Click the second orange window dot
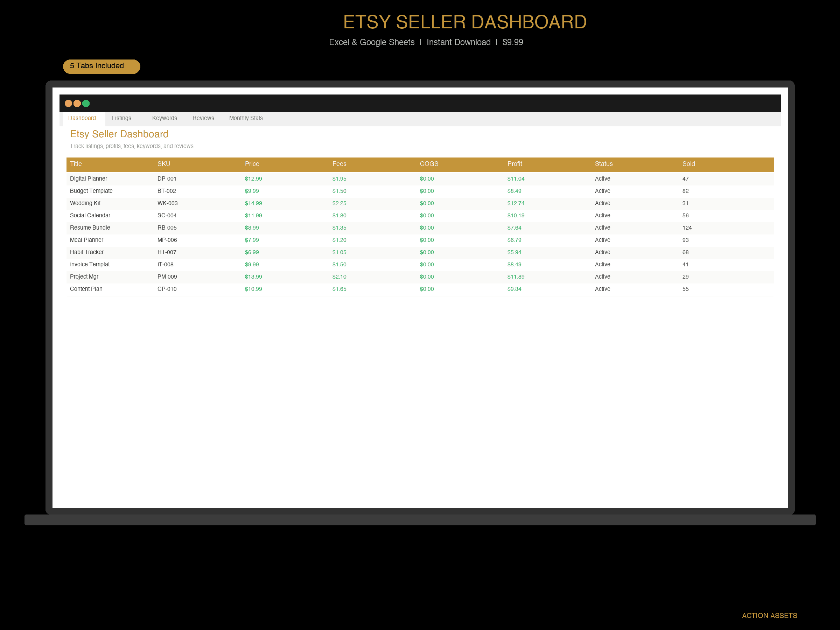The image size is (840, 630). [77, 103]
